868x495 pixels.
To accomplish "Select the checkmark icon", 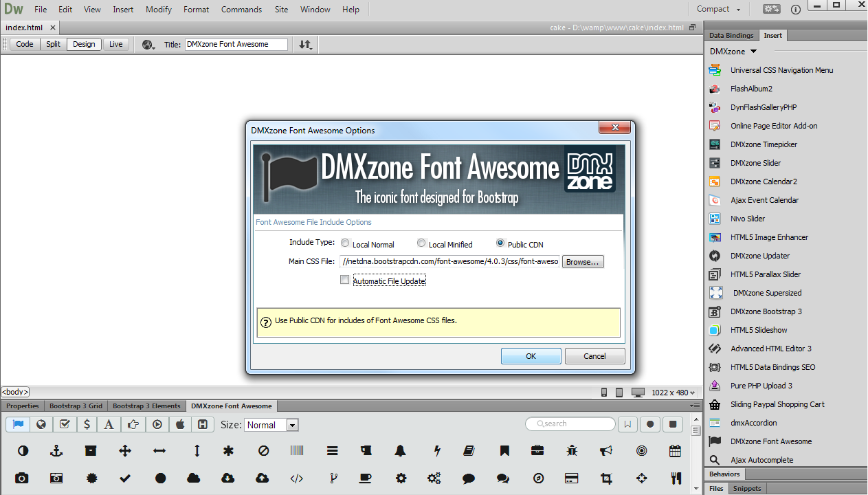I will coord(125,478).
